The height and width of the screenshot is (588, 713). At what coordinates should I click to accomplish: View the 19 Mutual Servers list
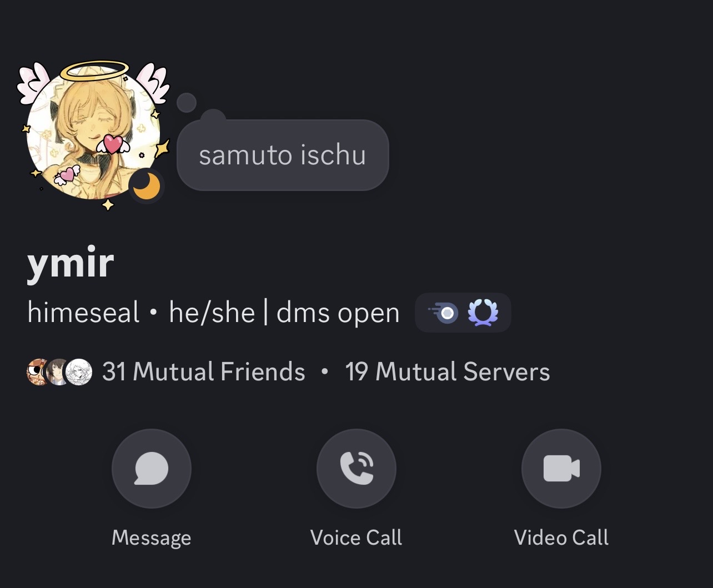(x=448, y=372)
